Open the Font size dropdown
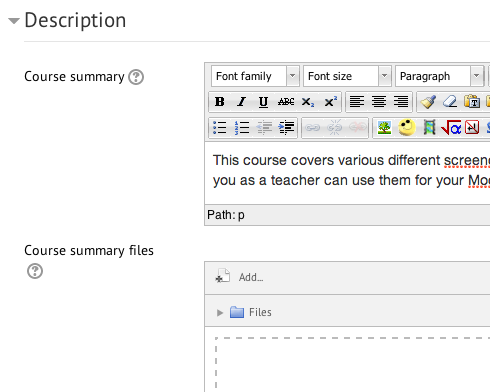 point(347,76)
